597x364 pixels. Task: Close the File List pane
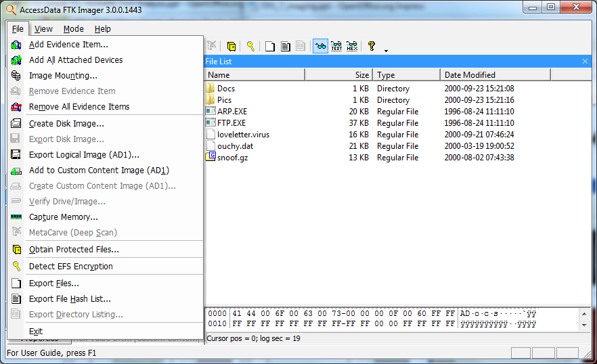tap(585, 62)
